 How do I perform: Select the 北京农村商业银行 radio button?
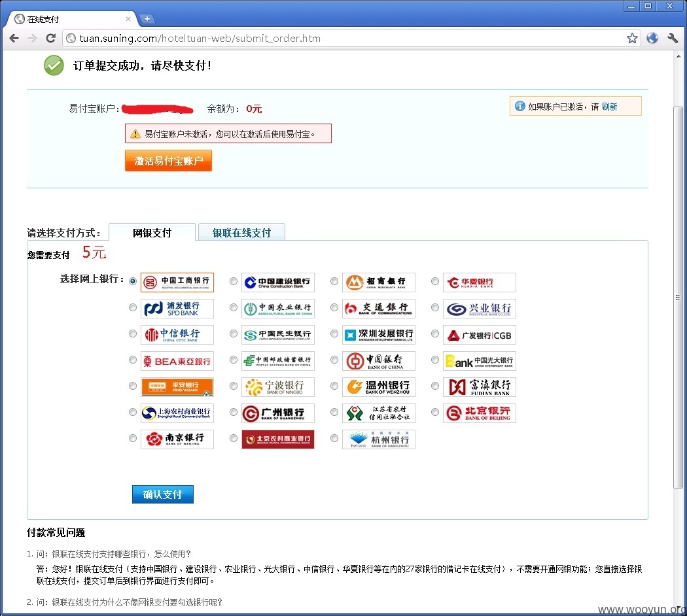click(x=234, y=438)
